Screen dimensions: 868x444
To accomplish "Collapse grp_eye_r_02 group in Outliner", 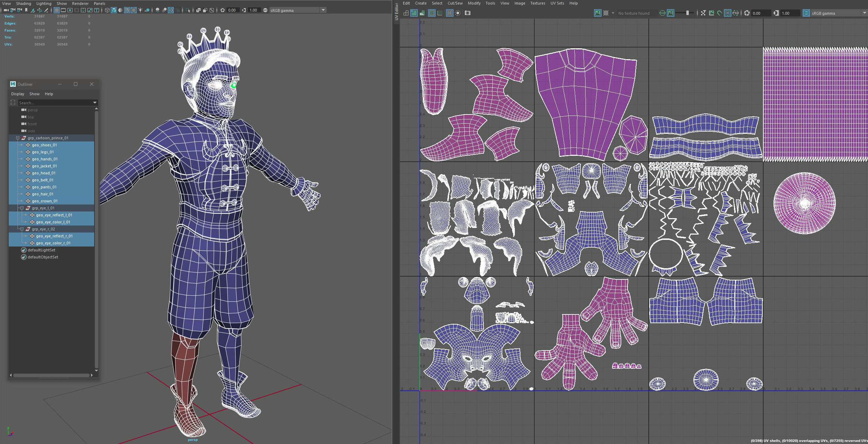I will (x=22, y=229).
